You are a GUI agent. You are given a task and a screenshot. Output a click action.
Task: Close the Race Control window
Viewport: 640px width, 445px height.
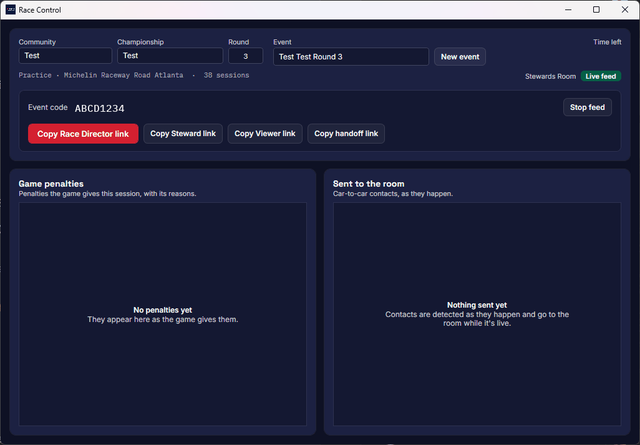(x=625, y=10)
